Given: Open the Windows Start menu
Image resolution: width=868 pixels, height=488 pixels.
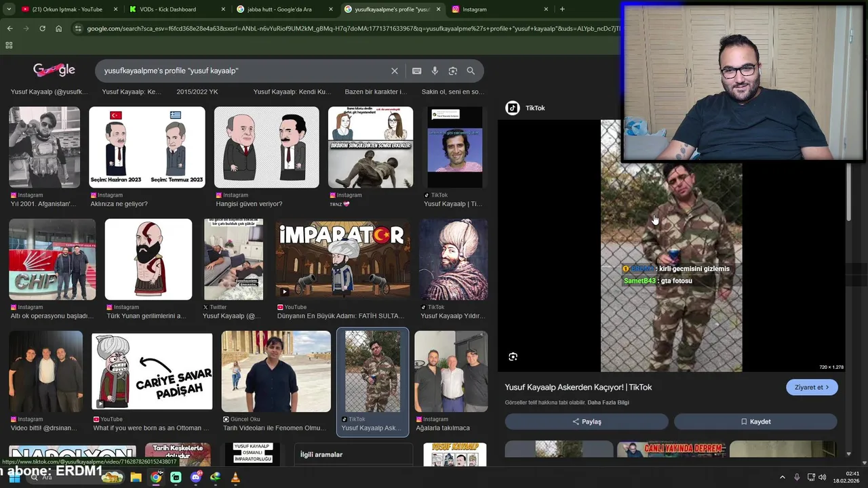Looking at the screenshot, I should tap(14, 477).
